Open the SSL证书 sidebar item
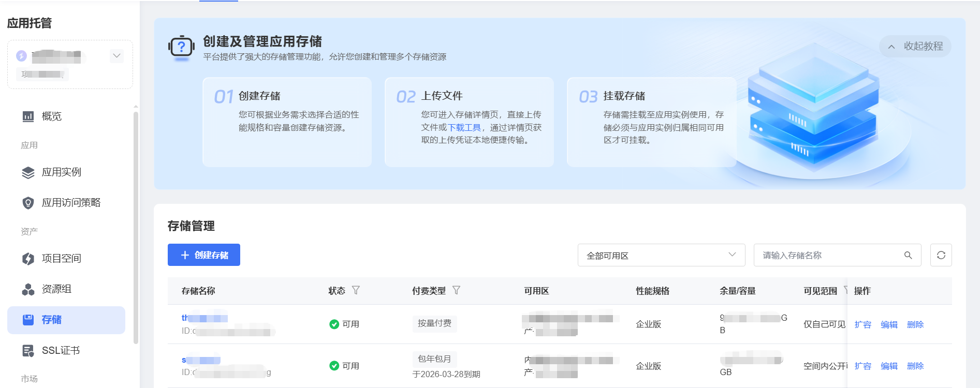The height and width of the screenshot is (388, 980). 61,351
